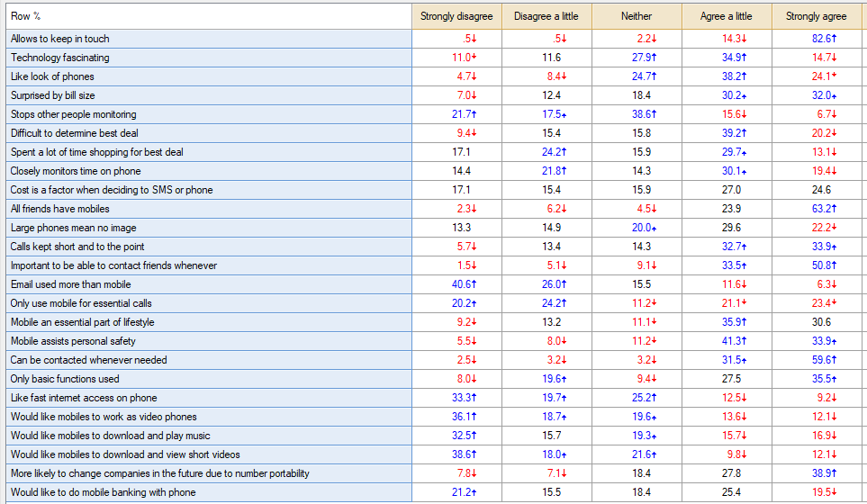867x504 pixels.
Task: Click the 39.2 cell for Difficult best deal
Action: click(727, 133)
